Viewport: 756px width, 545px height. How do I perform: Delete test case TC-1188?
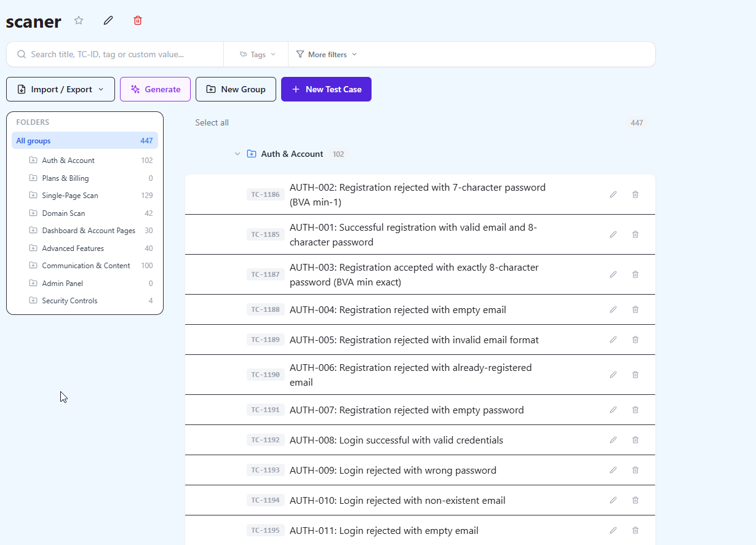pyautogui.click(x=635, y=309)
